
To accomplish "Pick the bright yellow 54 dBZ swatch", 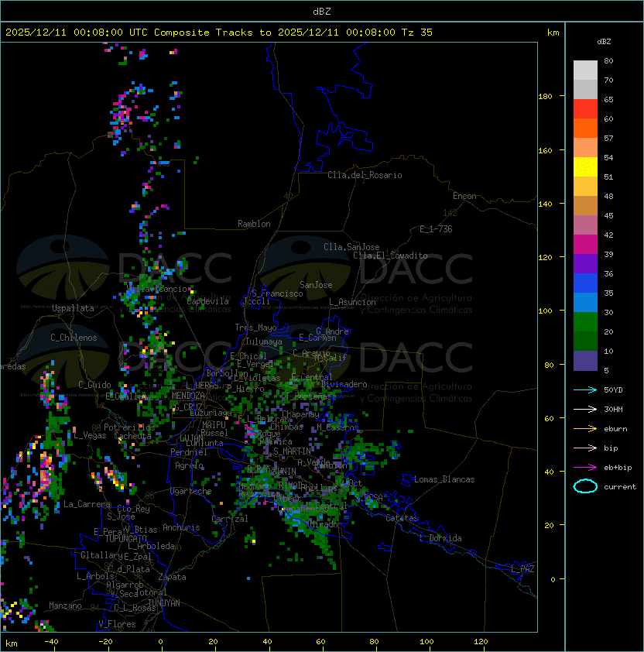I will 585,166.
